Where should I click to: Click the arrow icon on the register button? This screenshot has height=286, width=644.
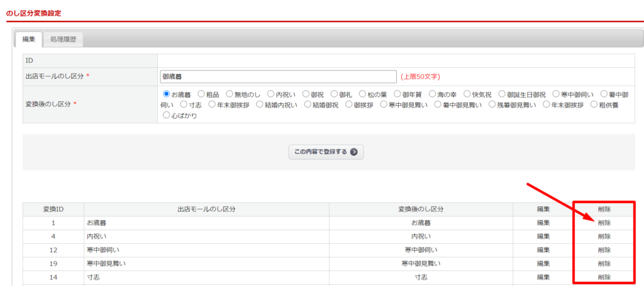click(x=354, y=151)
